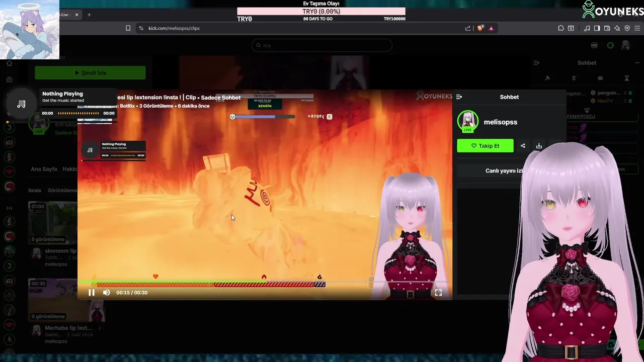The height and width of the screenshot is (362, 644).
Task: Collapse clip Sohbet panel arrow icon
Action: pos(459,97)
